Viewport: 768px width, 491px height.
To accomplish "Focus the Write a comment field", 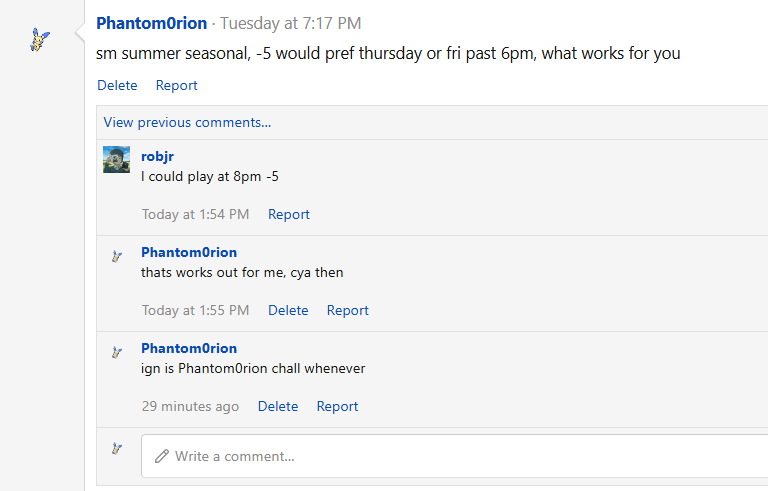I will point(455,456).
